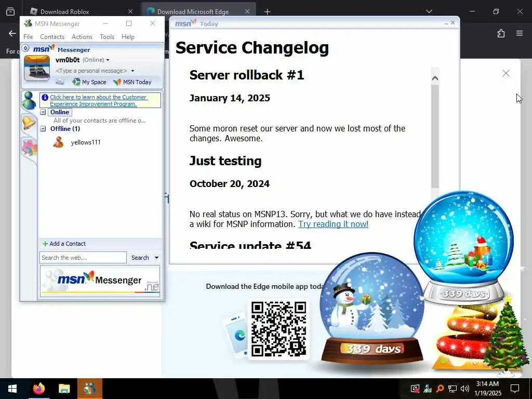The height and width of the screenshot is (399, 532).
Task: Click Add a Contact
Action: tap(64, 244)
